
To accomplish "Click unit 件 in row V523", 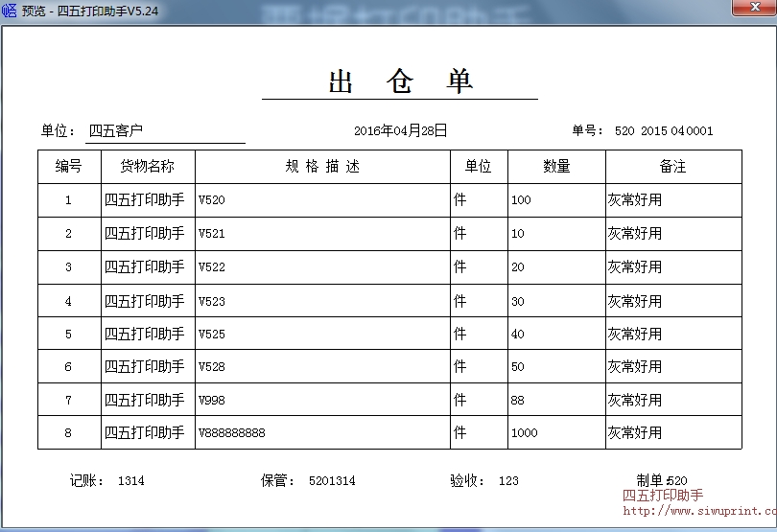I will 459,301.
